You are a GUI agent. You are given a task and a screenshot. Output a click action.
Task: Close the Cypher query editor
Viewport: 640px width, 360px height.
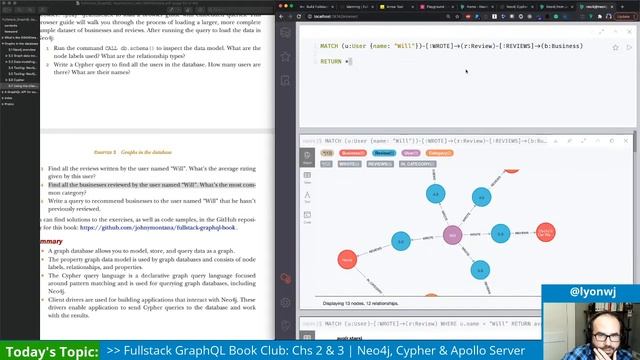click(629, 32)
